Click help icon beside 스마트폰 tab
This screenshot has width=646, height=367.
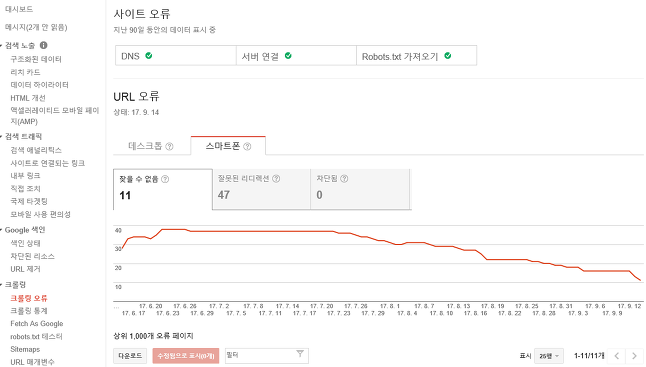[247, 146]
